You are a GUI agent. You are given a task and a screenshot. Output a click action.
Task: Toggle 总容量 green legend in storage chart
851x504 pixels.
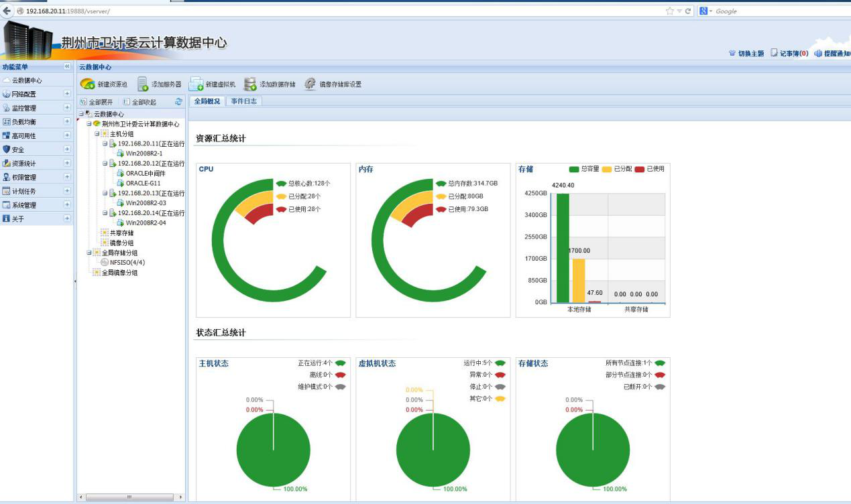coord(574,169)
